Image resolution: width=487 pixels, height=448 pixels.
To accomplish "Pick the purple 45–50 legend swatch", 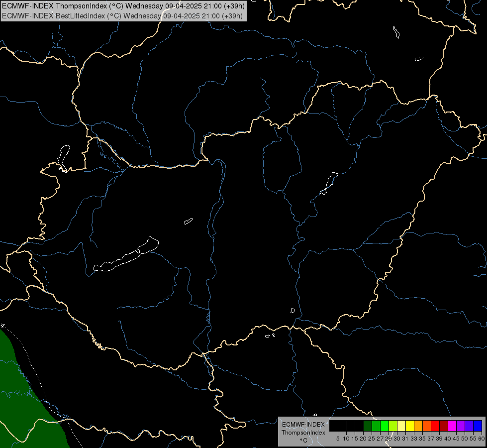I will [x=461, y=426].
